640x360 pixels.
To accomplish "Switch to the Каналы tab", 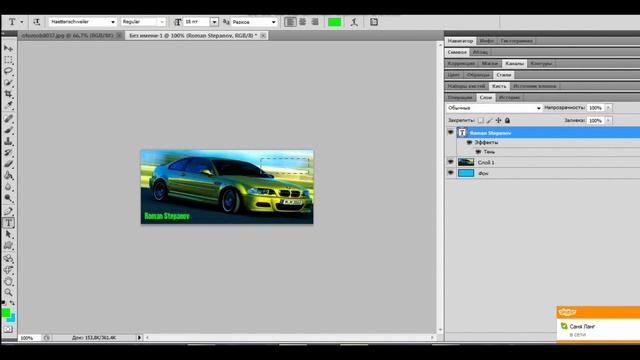I will pyautogui.click(x=514, y=63).
